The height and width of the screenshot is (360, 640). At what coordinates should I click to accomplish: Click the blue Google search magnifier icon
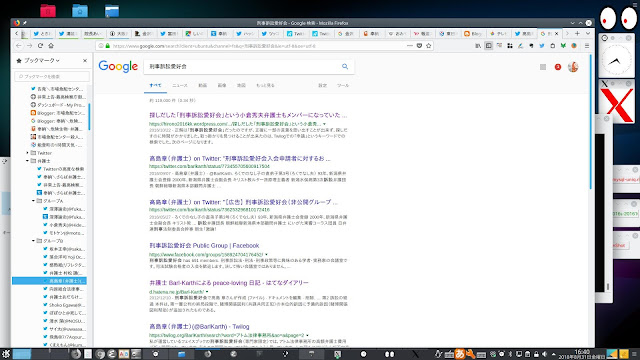[x=345, y=67]
